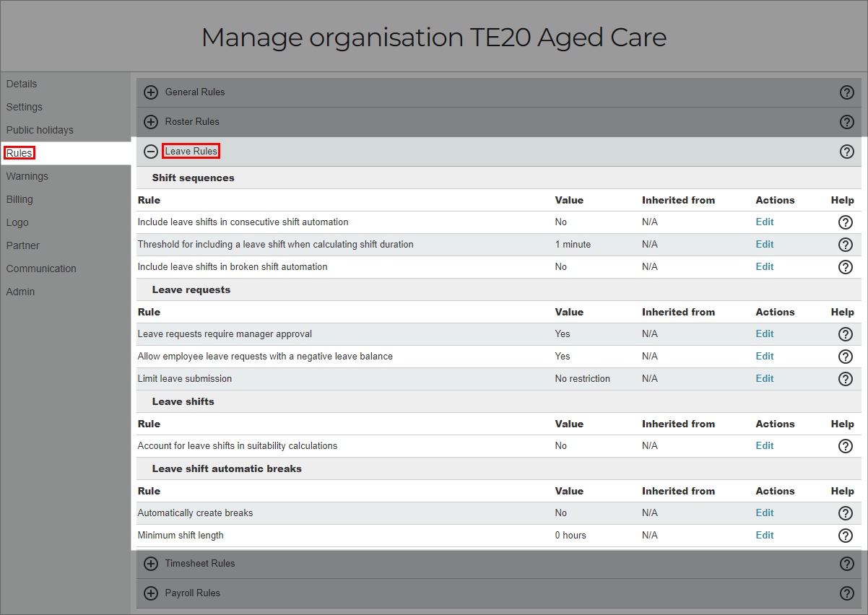Screen dimensions: 868x615
Task: Show help for manager approval rule
Action: coord(846,334)
